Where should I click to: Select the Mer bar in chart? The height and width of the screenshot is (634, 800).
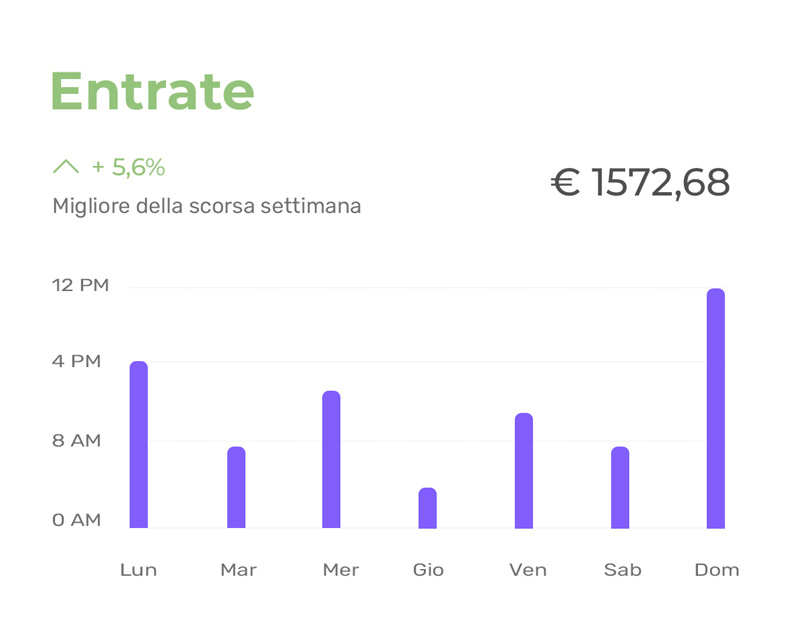[x=331, y=459]
